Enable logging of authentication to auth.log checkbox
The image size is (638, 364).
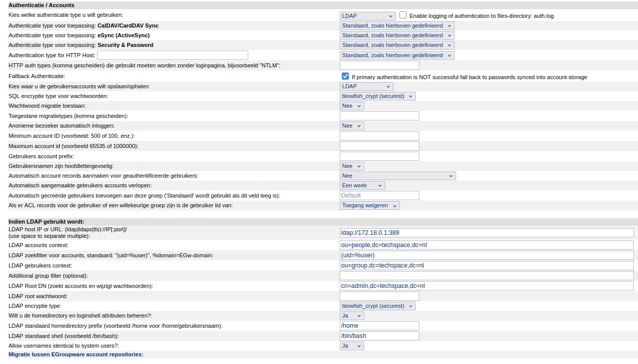403,15
